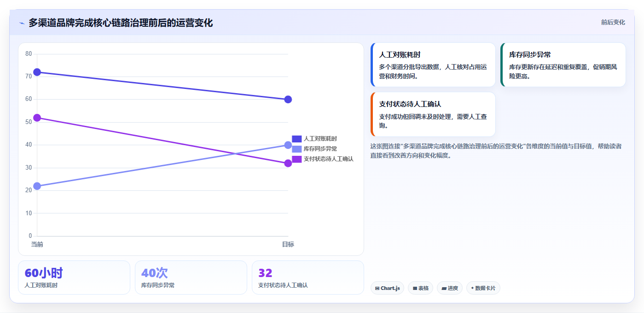The width and height of the screenshot is (644, 313).
Task: Click the 60小时 stat value
Action: pos(44,273)
